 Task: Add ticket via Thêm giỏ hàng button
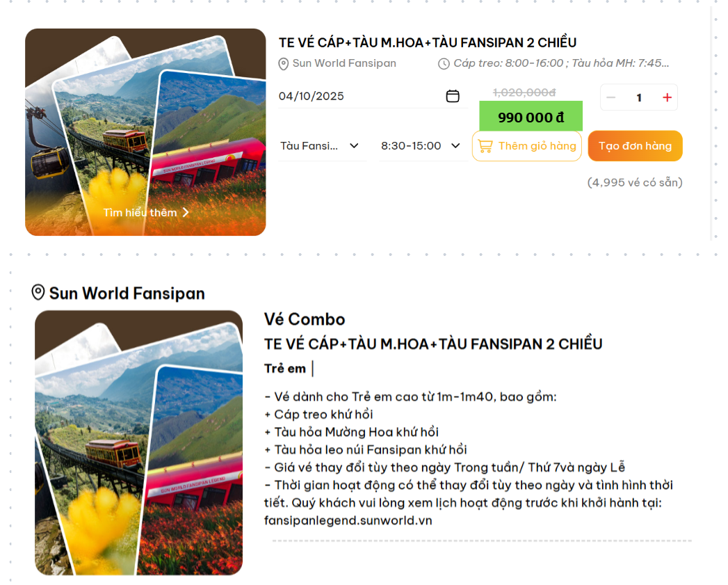(x=526, y=146)
